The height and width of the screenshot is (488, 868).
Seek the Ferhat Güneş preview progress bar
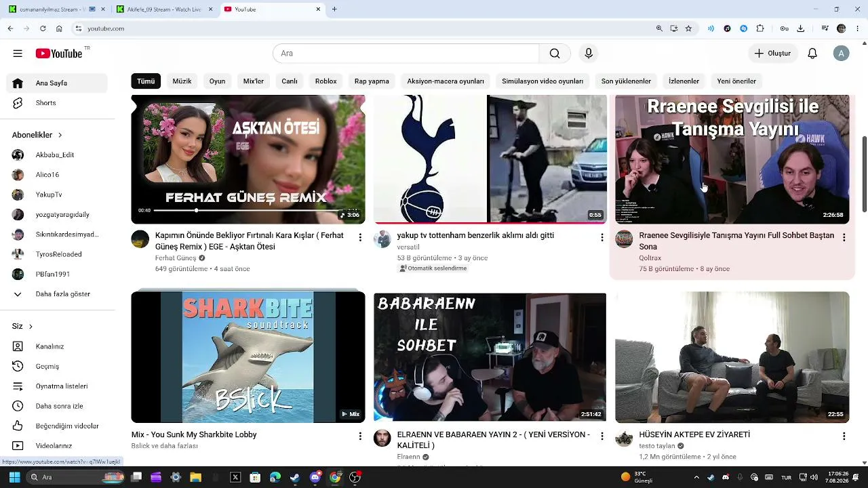[x=244, y=211]
